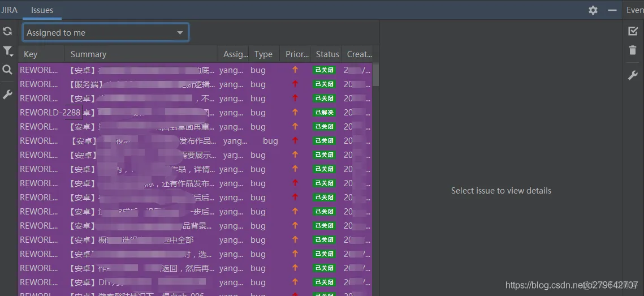Screen dimensions: 644x296
Task: Switch to the Issues tab
Action: (42, 10)
